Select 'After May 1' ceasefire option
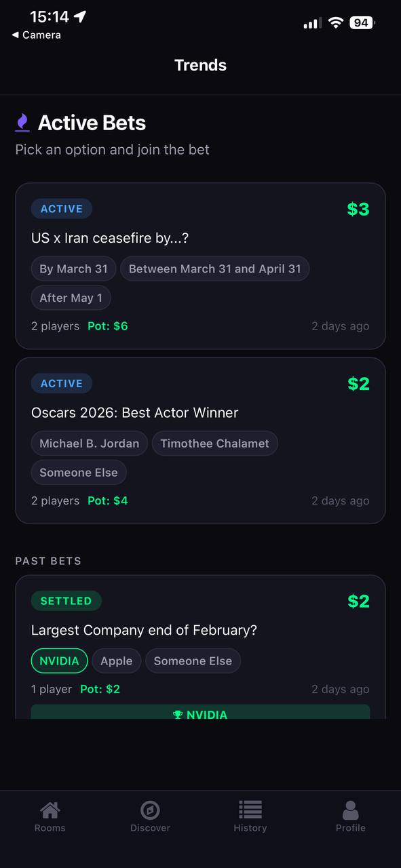Screen dimensions: 401x868 [71, 298]
